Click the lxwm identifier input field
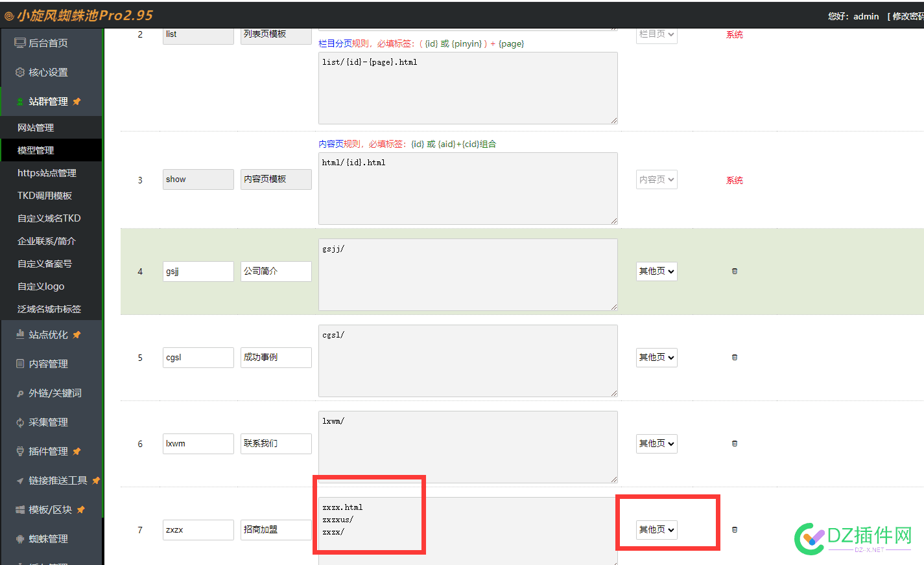This screenshot has width=924, height=565. 198,444
